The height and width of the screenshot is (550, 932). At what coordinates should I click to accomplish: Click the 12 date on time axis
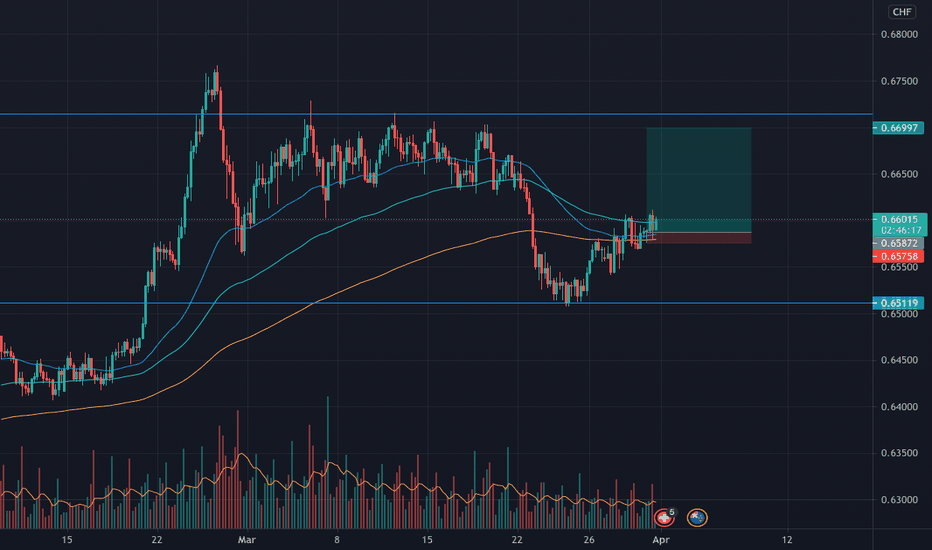787,540
